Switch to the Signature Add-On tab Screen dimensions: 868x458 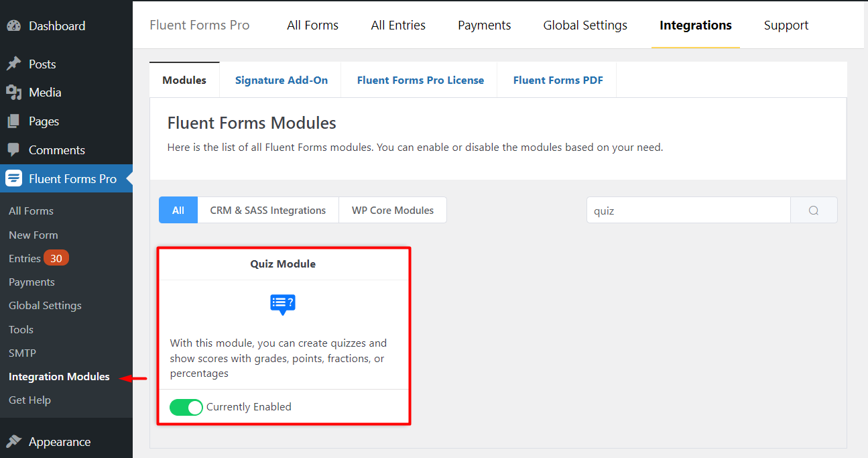(x=282, y=80)
